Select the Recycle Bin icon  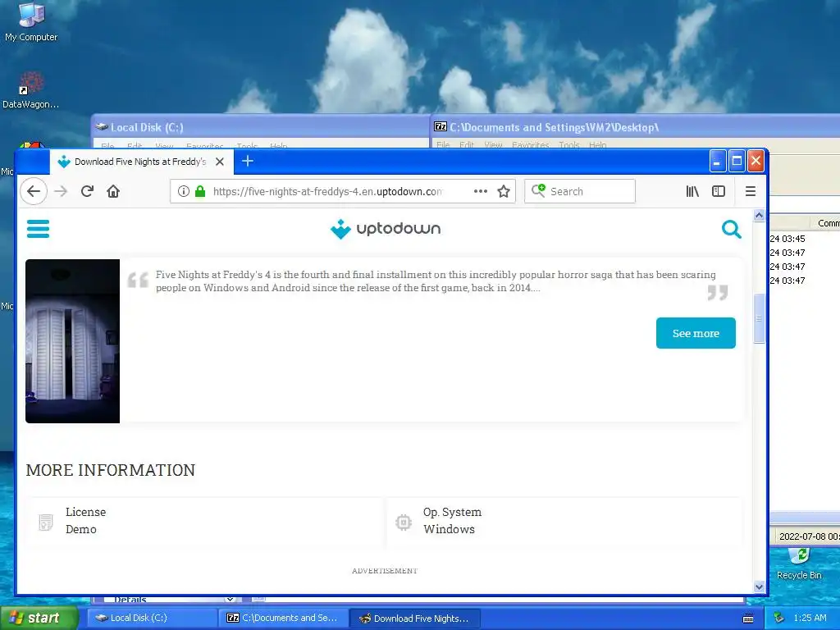coord(799,564)
